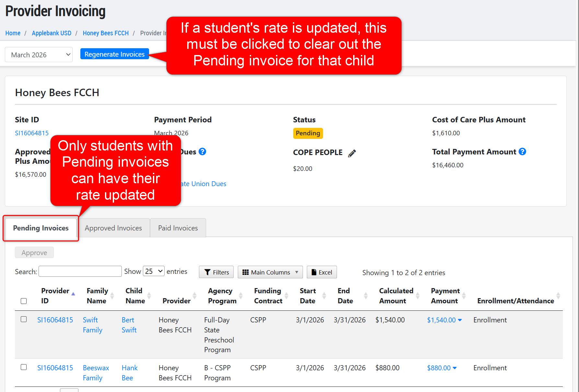
Task: Sort by End Date column
Action: pyautogui.click(x=365, y=296)
